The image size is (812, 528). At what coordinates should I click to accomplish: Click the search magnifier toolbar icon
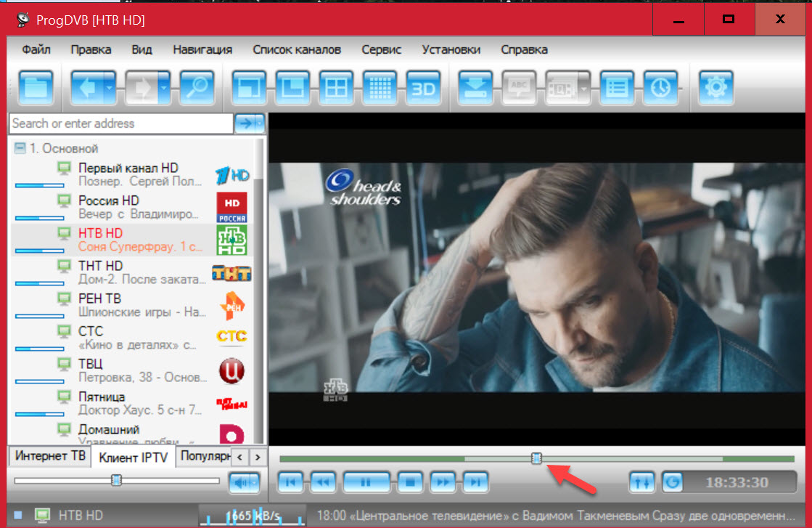pyautogui.click(x=197, y=89)
